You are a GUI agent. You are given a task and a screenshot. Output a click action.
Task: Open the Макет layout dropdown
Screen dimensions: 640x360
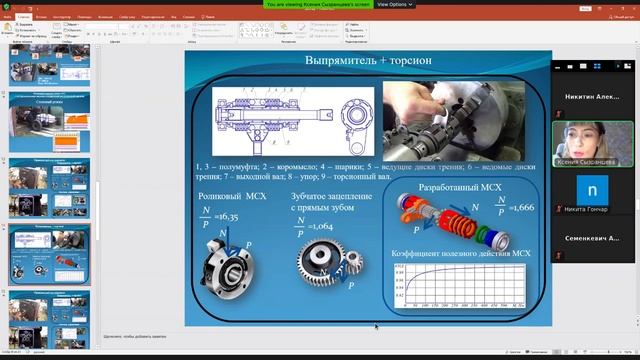click(x=72, y=24)
